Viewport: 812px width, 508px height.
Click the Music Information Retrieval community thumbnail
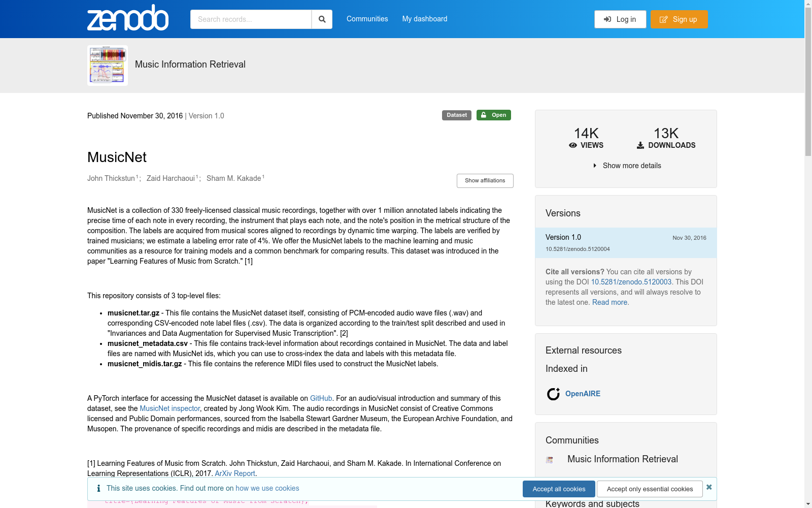tap(108, 66)
